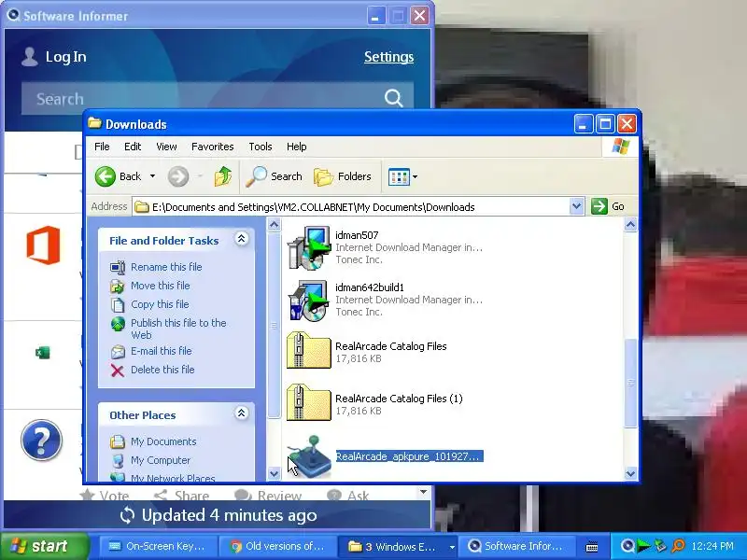Viewport: 747px width, 560px height.
Task: Open Settings in Software Informer
Action: tap(388, 57)
